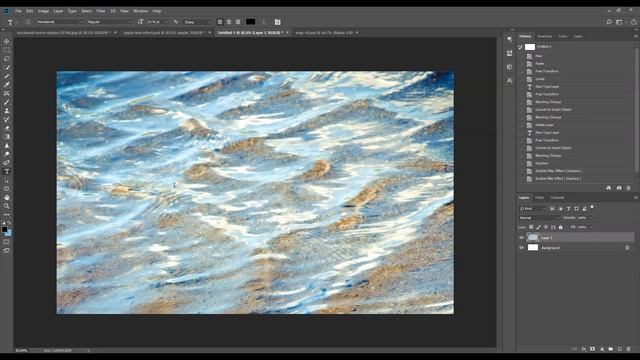Create new snapshot in History panel

click(x=619, y=188)
